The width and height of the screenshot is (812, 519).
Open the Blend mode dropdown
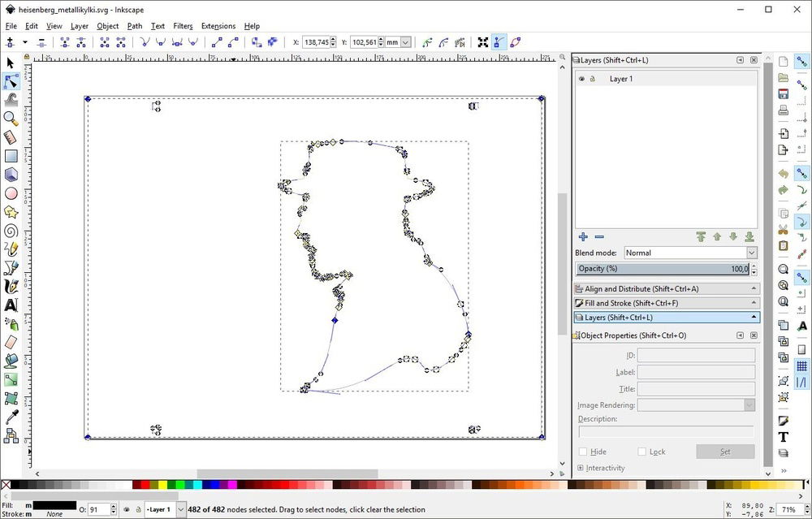tap(689, 253)
